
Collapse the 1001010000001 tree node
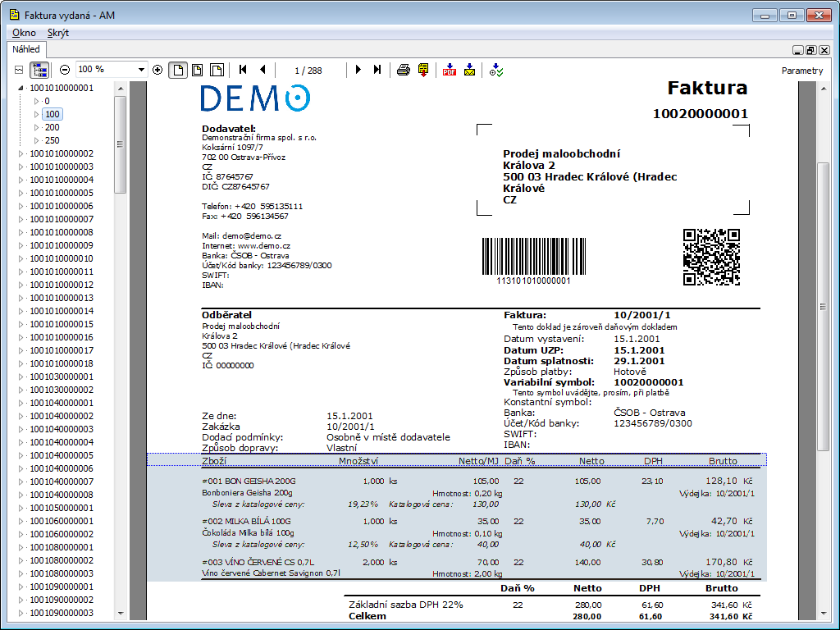tap(21, 88)
